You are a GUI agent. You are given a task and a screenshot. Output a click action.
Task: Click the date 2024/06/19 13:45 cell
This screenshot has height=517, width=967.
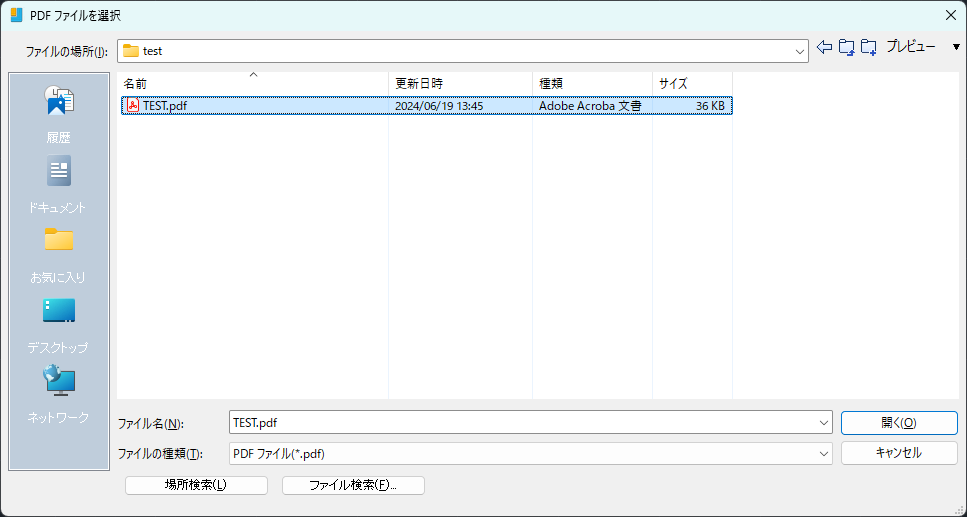click(x=439, y=106)
